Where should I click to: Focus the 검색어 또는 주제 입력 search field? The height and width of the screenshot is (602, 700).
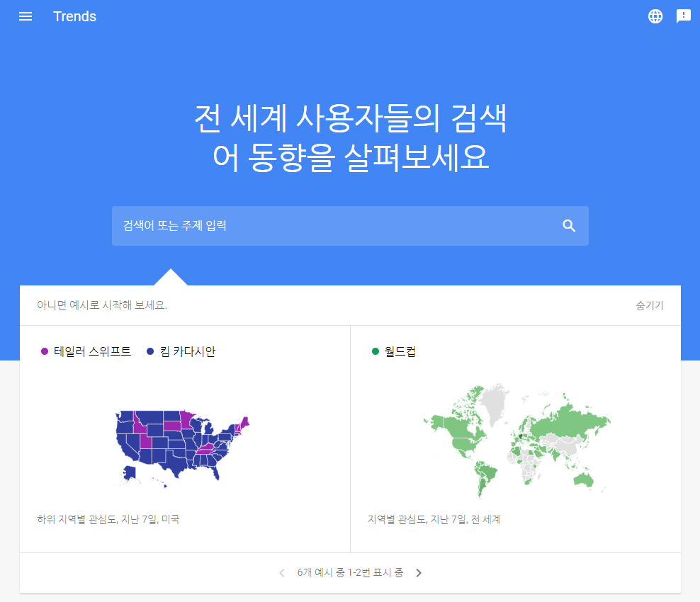point(350,226)
